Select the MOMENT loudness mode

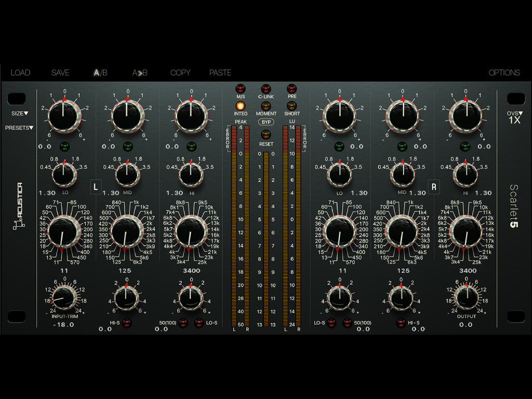[266, 105]
